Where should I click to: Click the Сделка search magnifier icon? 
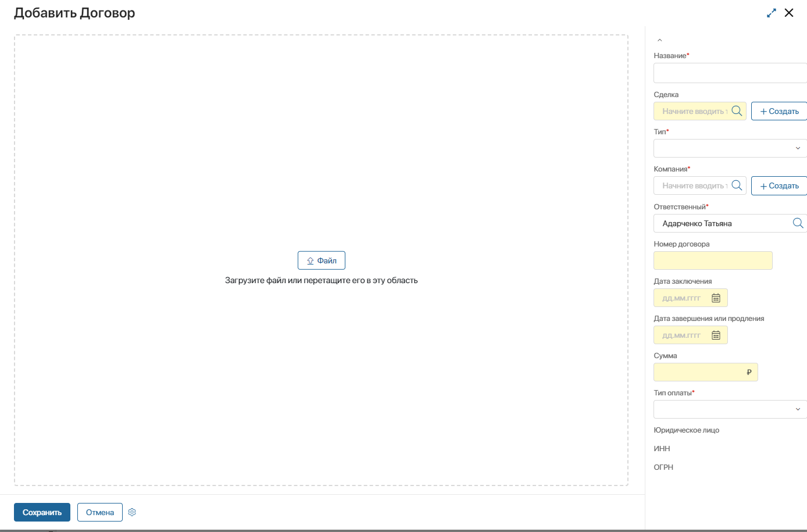737,110
